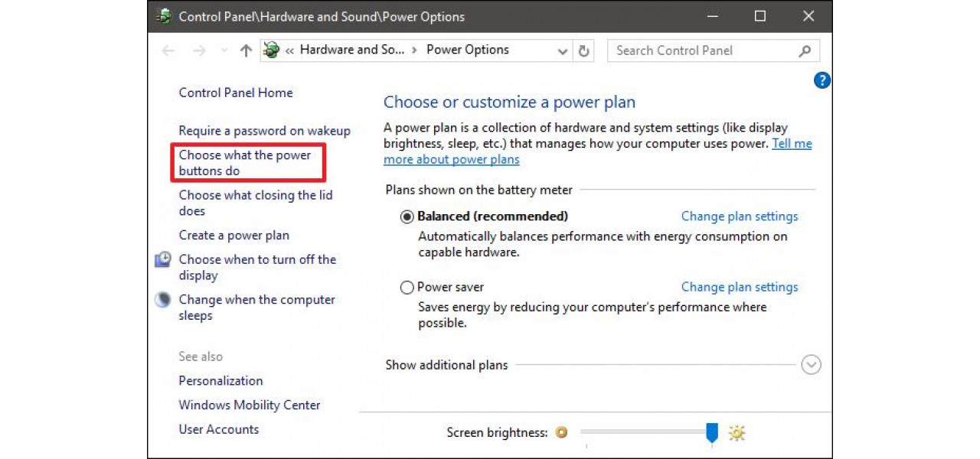This screenshot has height=459, width=980.
Task: Select the Power saver radio button
Action: 407,288
